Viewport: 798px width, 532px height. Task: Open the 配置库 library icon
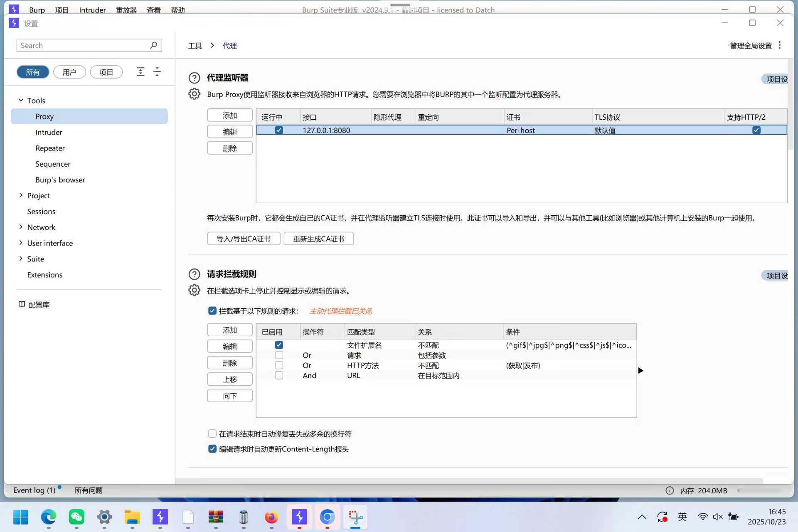click(x=22, y=304)
